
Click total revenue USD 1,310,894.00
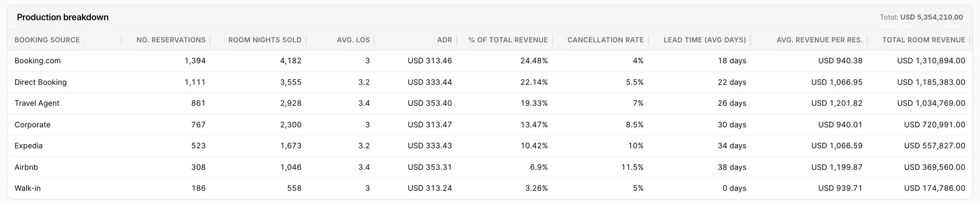931,61
